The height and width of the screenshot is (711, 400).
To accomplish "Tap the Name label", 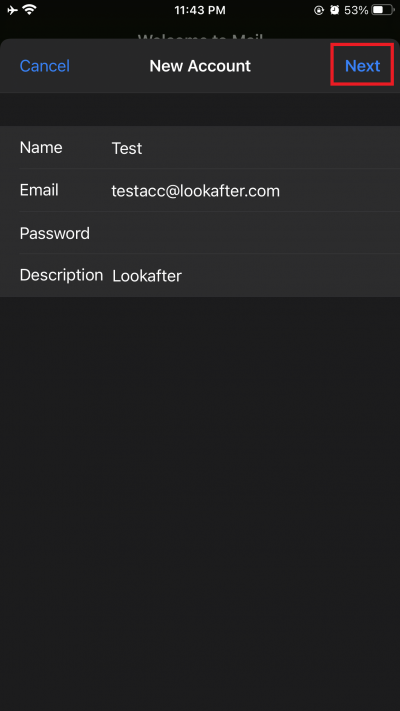I will click(41, 148).
